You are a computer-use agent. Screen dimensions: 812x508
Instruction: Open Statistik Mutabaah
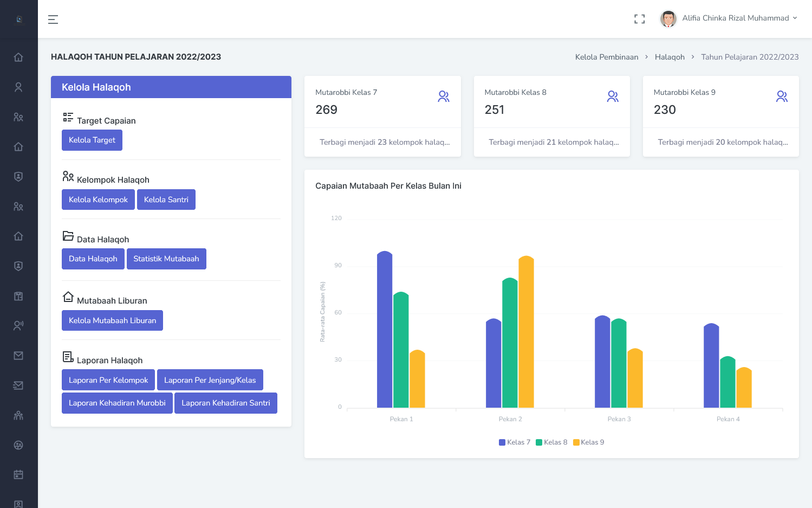[166, 259]
